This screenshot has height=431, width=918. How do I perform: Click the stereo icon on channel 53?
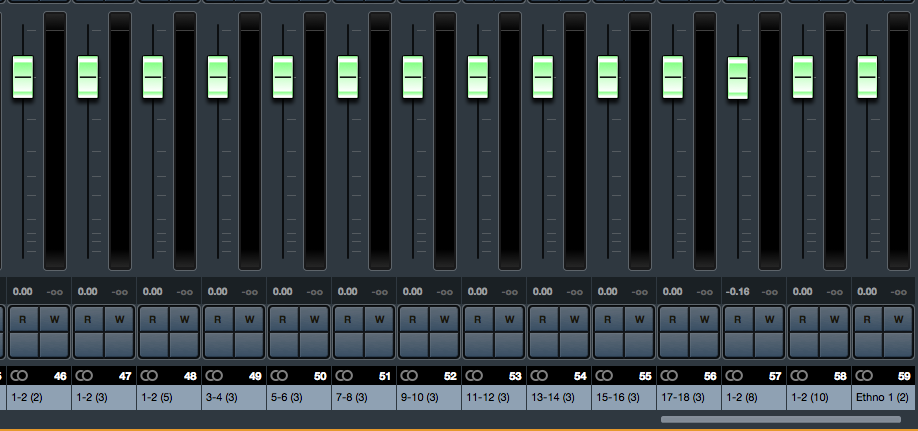pos(474,376)
